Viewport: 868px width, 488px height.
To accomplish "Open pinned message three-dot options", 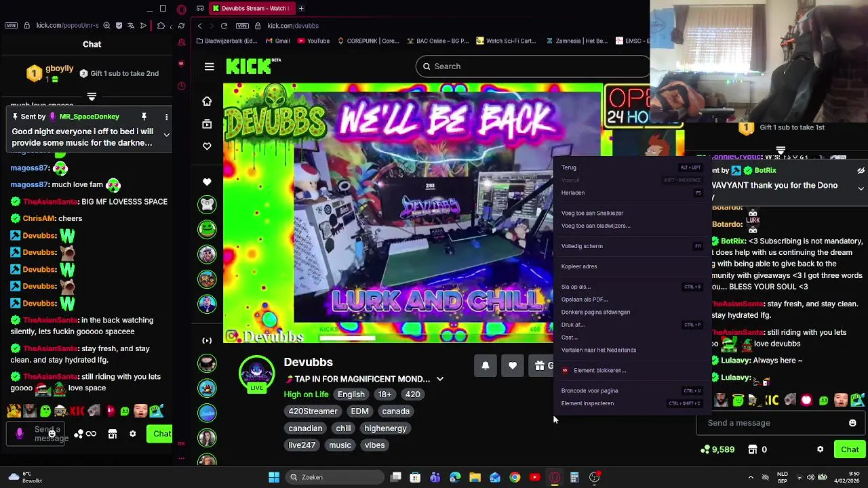I will coord(166,117).
